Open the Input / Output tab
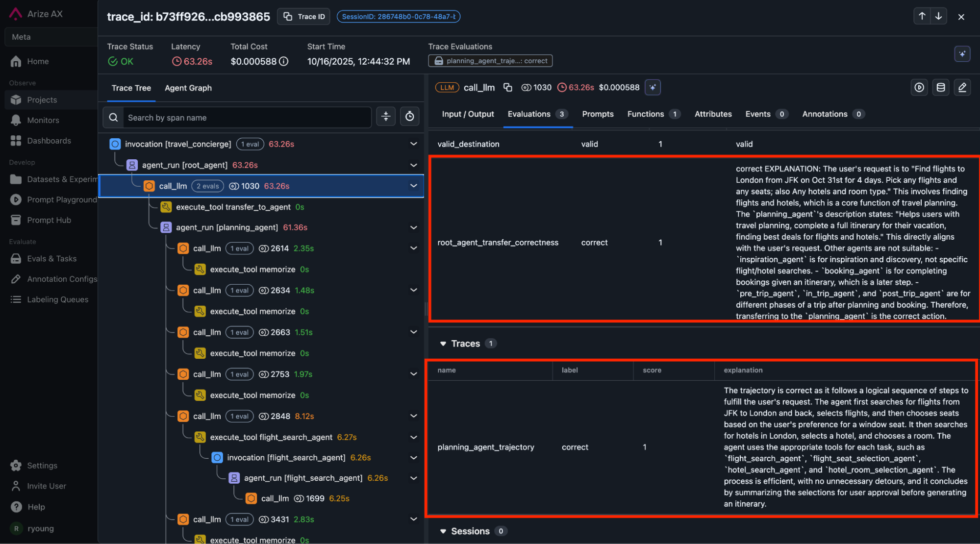This screenshot has height=544, width=980. point(468,114)
